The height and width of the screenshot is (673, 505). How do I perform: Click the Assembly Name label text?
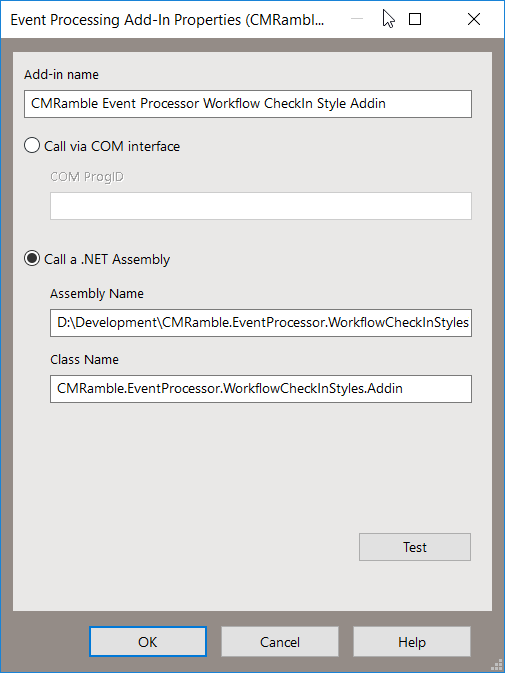(x=97, y=294)
